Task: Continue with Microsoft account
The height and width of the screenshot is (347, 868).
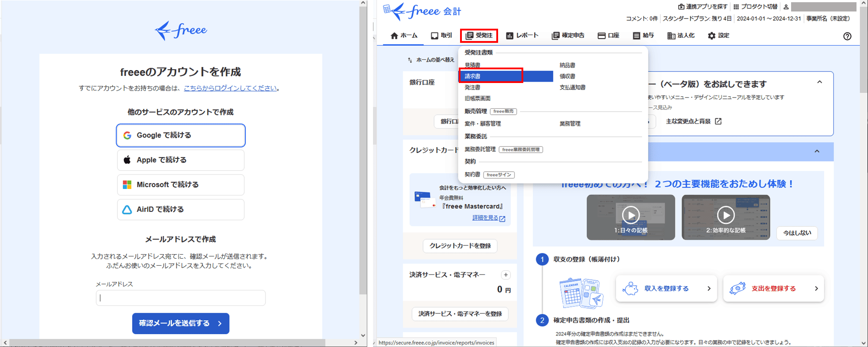Action: click(181, 185)
